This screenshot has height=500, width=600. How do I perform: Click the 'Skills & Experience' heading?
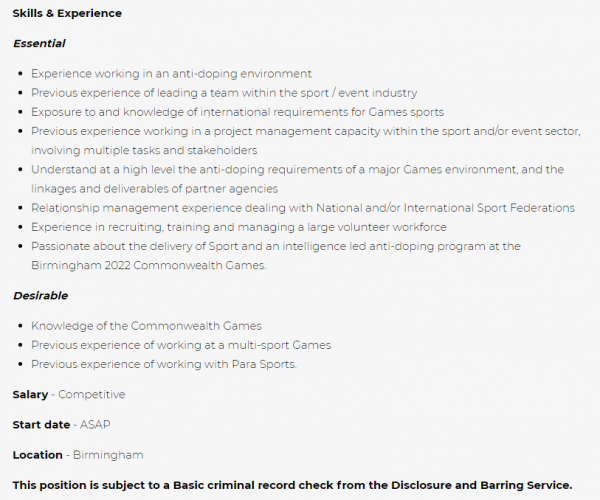coord(67,13)
